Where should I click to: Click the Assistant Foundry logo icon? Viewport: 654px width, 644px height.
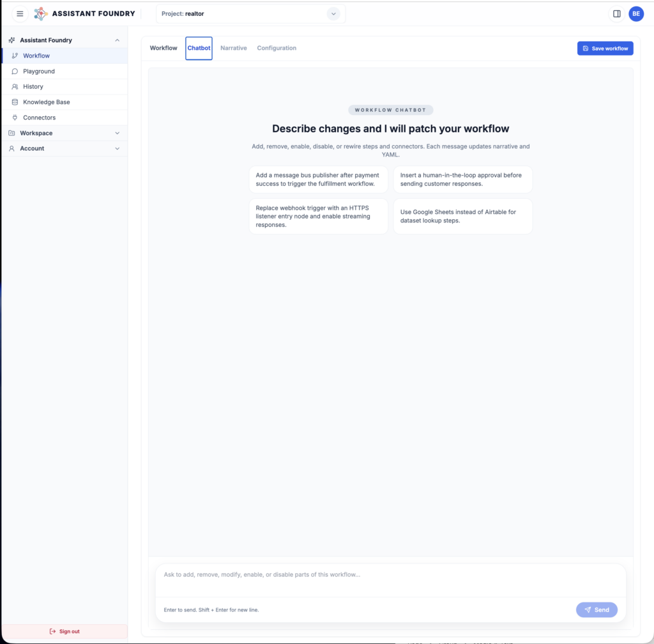click(x=41, y=13)
